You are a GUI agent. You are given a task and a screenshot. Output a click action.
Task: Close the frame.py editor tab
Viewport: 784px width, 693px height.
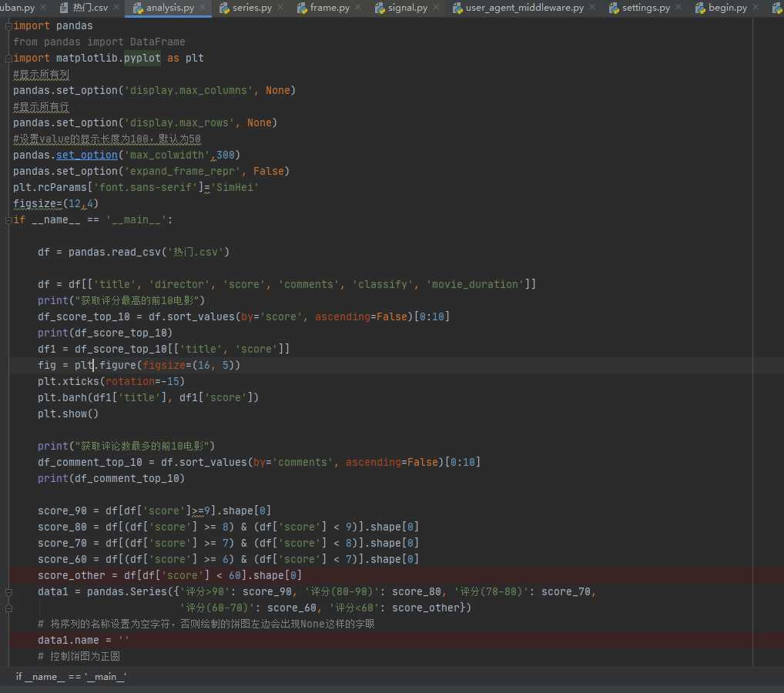pos(359,8)
